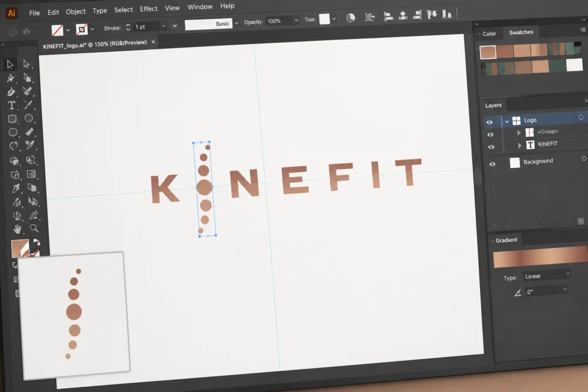Click the Logo layer target circle

581,117
